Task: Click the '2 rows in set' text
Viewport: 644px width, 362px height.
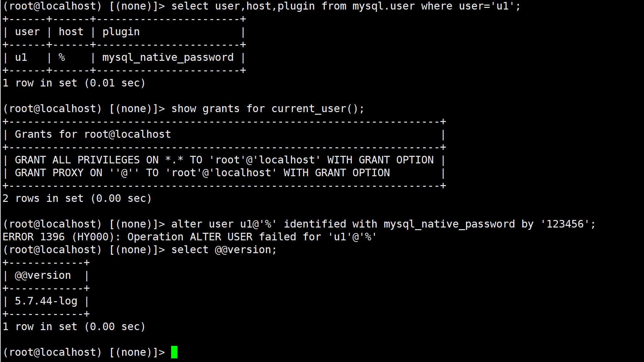Action: (77, 199)
